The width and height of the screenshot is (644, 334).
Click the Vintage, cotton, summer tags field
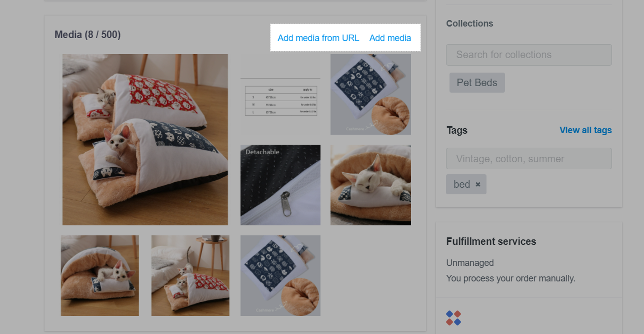[x=529, y=158]
